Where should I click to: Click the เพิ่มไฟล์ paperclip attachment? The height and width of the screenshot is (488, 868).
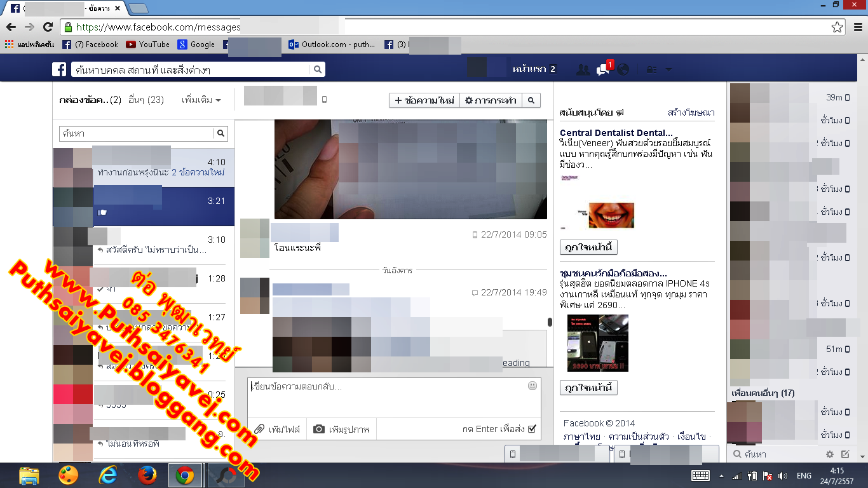[x=277, y=429]
